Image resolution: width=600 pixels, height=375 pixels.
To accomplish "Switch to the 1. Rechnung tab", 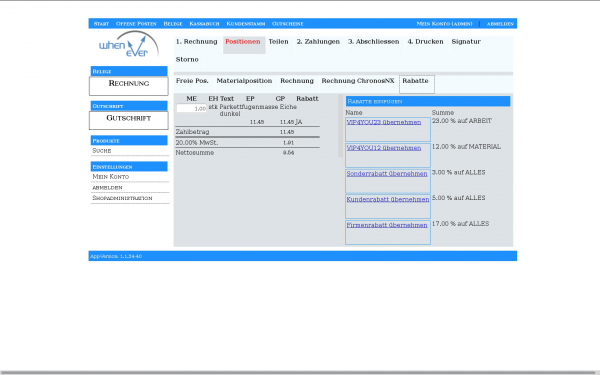I will tap(197, 42).
